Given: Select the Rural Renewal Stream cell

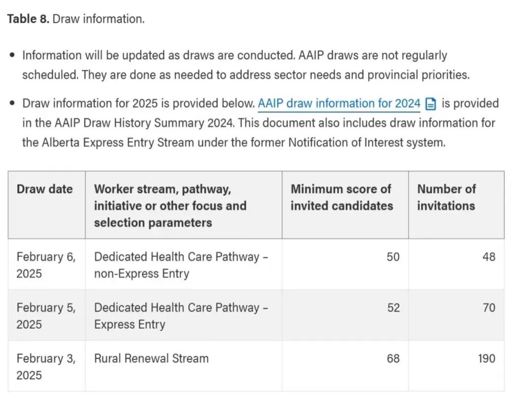Looking at the screenshot, I should point(151,358).
